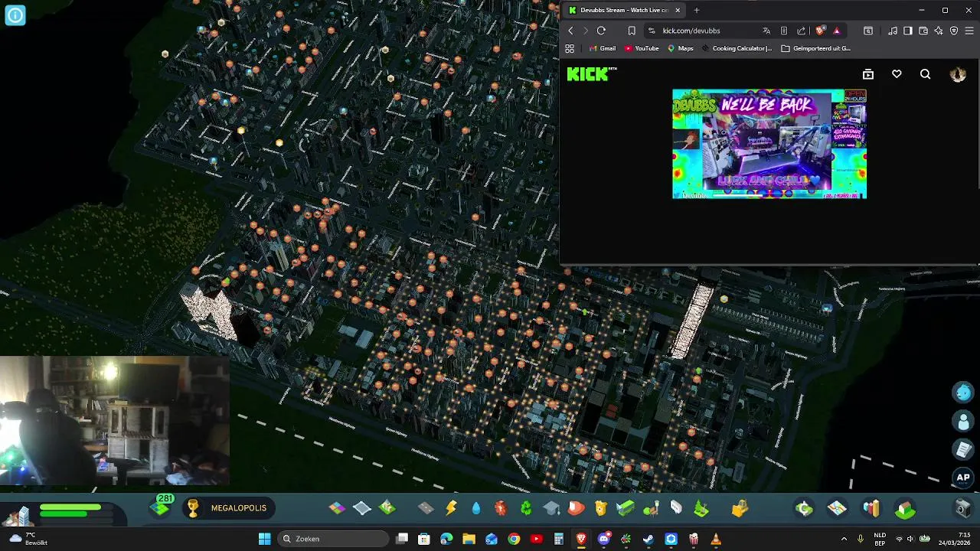The height and width of the screenshot is (551, 980).
Task: Open the parks tree and lamp menu
Action: 651,508
